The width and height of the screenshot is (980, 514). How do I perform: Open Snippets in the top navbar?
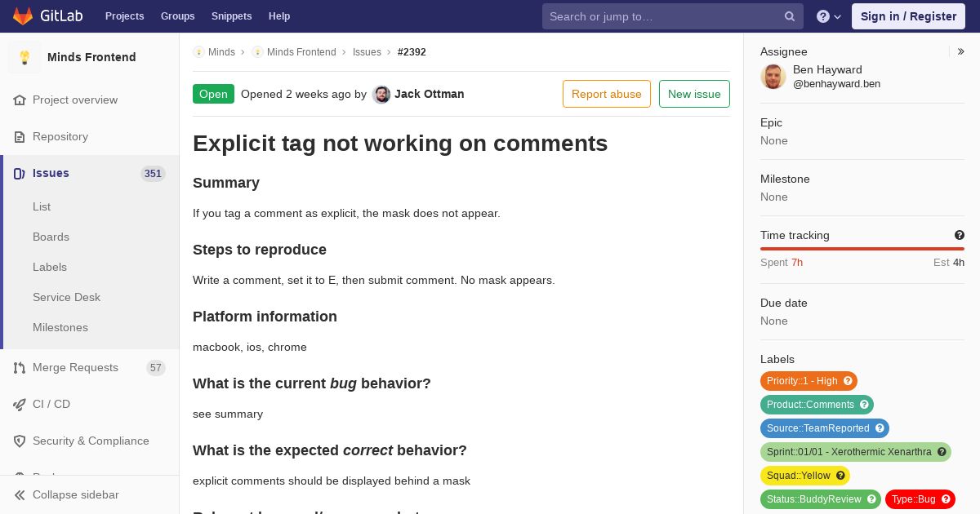tap(232, 16)
